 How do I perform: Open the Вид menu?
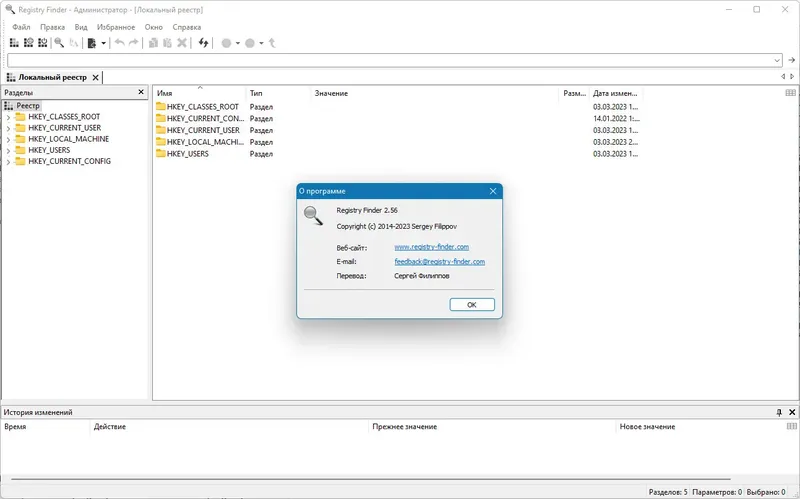click(x=81, y=27)
